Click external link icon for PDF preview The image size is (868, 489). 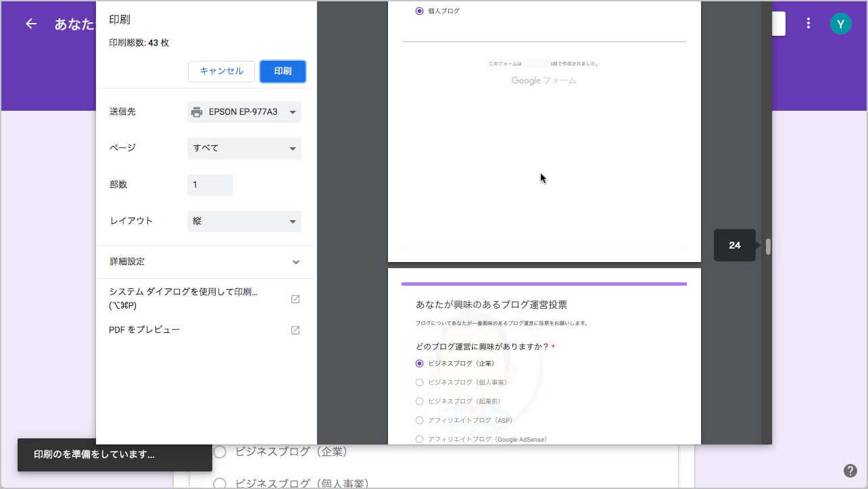[295, 330]
